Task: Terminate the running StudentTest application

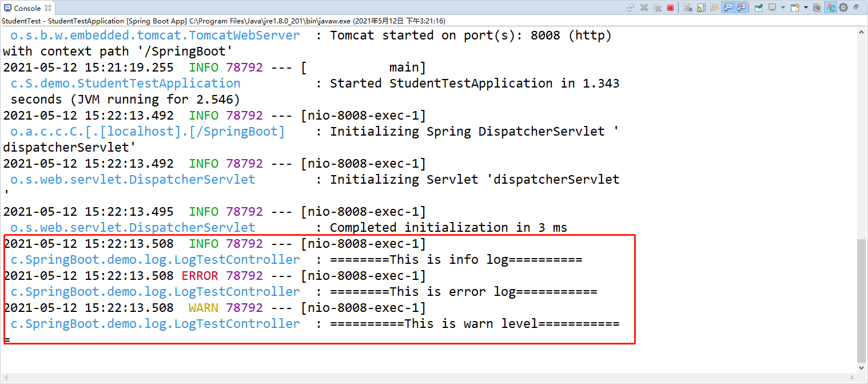Action: click(670, 7)
